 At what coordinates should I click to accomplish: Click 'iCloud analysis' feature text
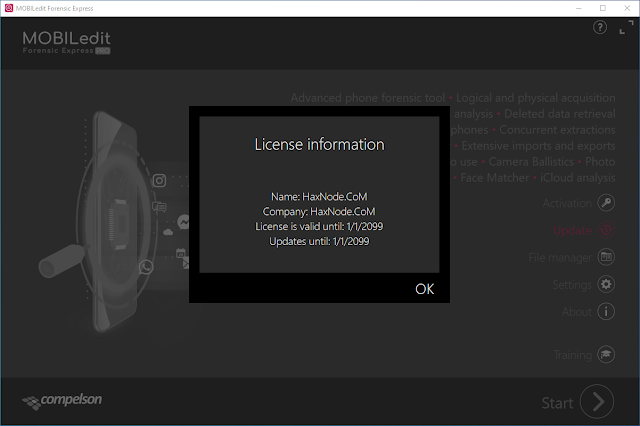pyautogui.click(x=578, y=178)
